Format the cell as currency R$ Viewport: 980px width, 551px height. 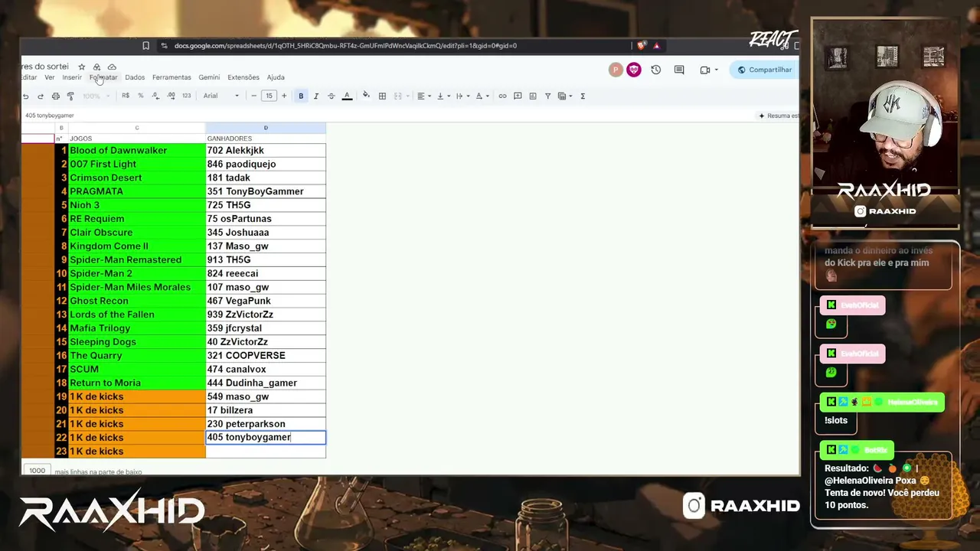pyautogui.click(x=126, y=96)
